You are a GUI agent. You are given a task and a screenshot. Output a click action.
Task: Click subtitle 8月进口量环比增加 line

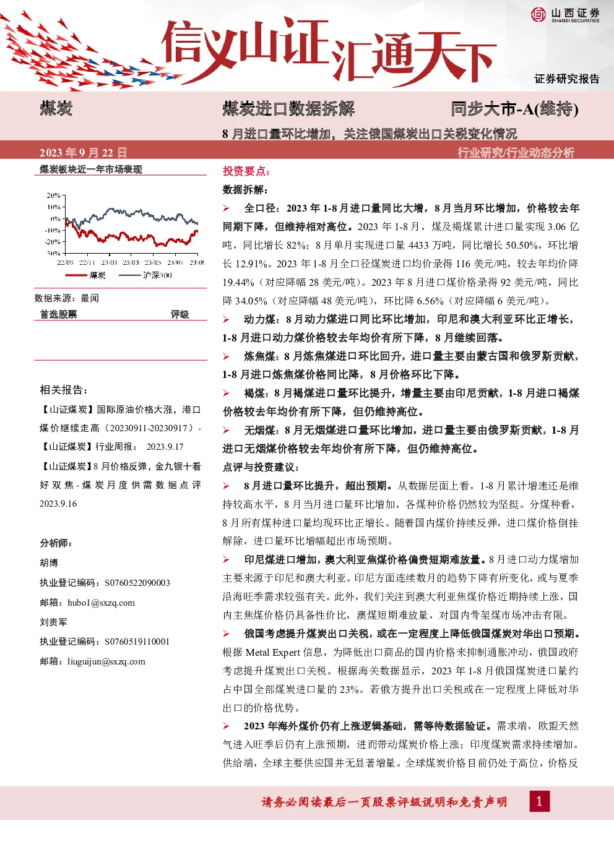coord(370,134)
